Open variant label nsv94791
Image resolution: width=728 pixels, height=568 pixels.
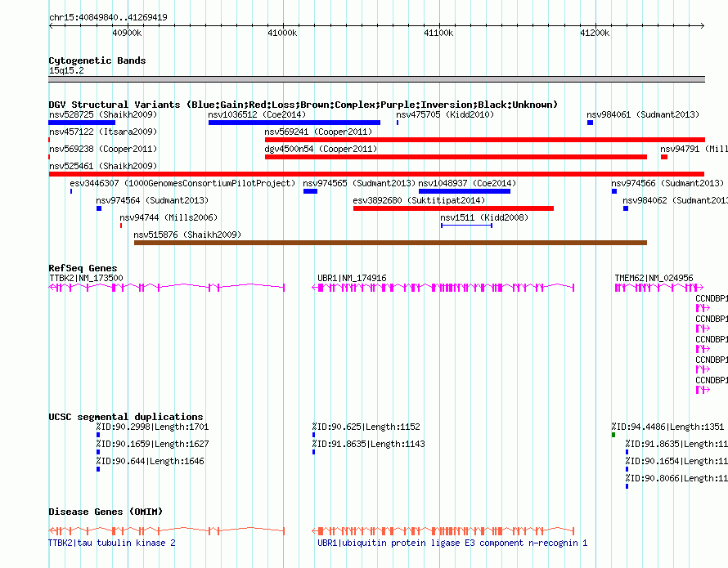click(x=694, y=149)
